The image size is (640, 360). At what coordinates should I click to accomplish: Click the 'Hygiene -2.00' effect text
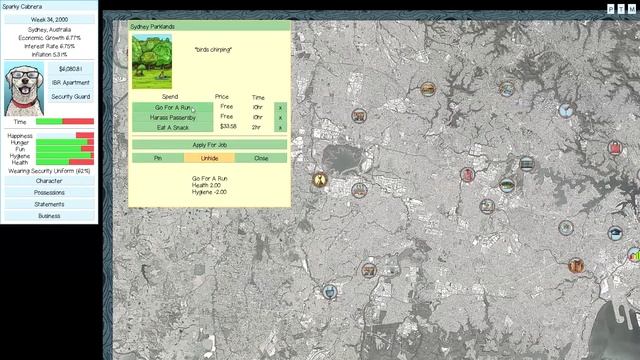point(209,192)
